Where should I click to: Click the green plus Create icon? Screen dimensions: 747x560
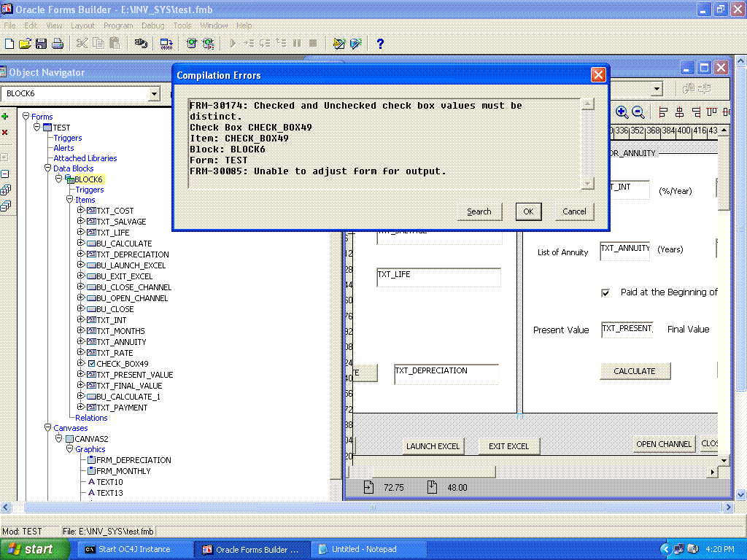[x=5, y=117]
